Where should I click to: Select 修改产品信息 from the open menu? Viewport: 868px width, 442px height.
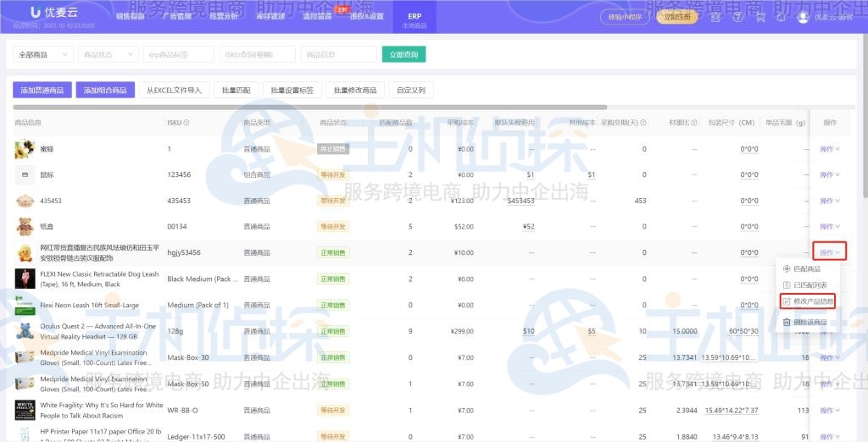point(807,301)
